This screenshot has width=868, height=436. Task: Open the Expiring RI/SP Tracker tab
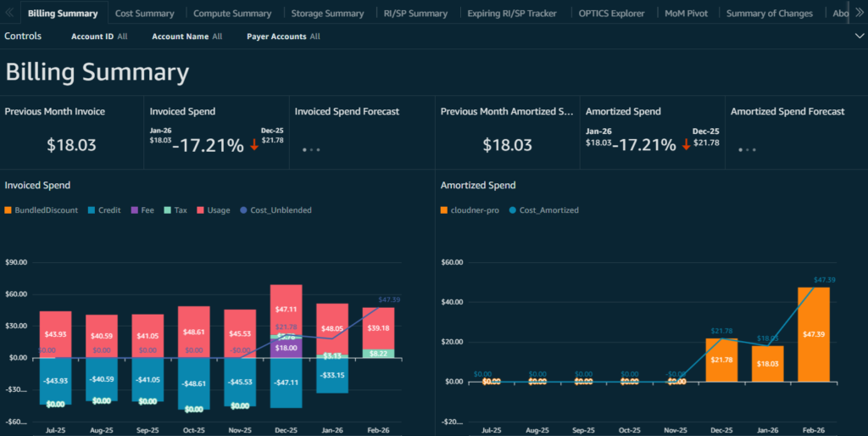(x=514, y=14)
